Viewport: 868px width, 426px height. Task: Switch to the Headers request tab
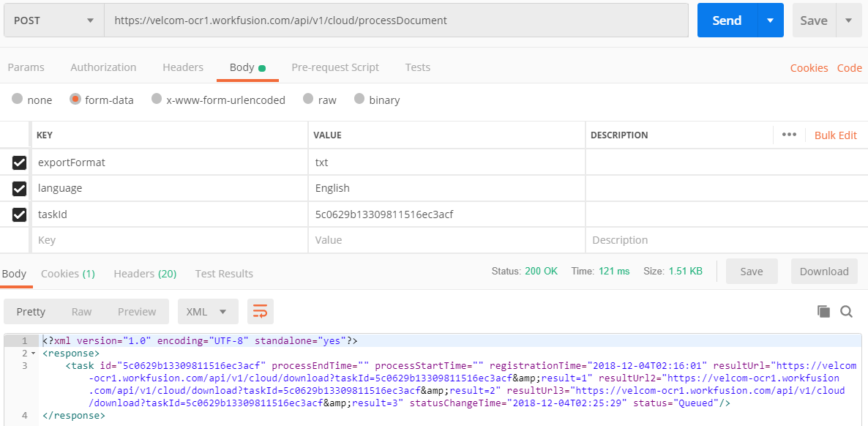(183, 67)
